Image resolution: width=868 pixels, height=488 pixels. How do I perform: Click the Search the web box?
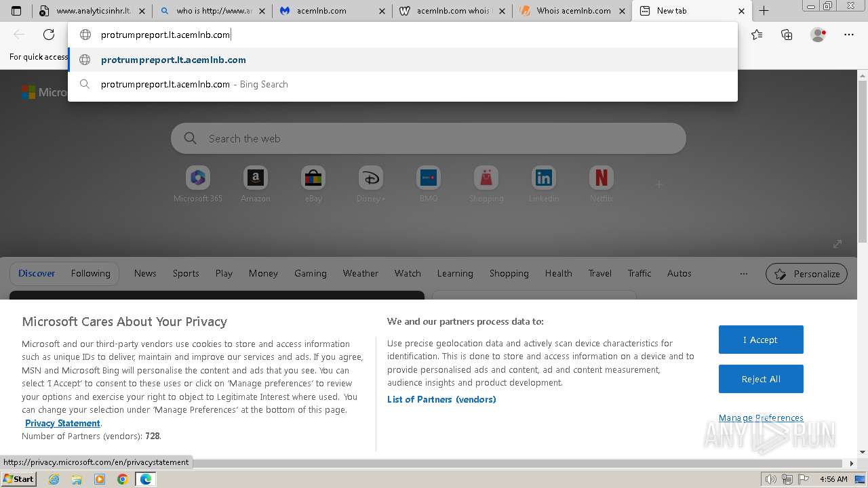coord(429,138)
